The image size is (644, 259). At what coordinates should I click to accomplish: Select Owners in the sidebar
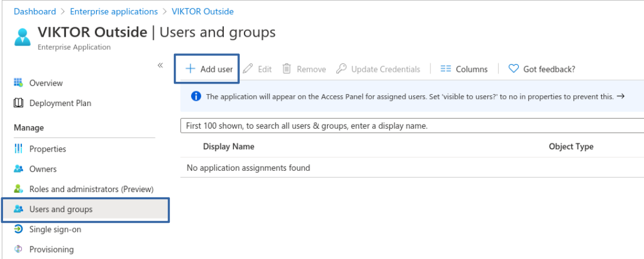(43, 169)
